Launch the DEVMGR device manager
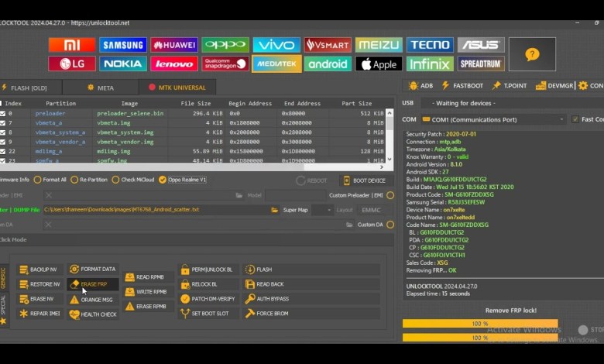The width and height of the screenshot is (604, 364). pos(554,85)
